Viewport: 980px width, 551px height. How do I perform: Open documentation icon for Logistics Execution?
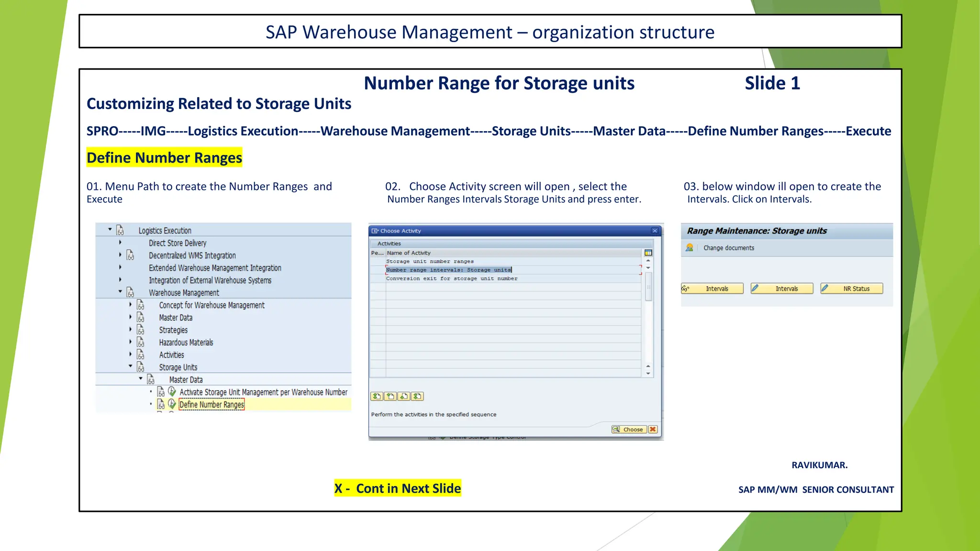[x=120, y=230]
